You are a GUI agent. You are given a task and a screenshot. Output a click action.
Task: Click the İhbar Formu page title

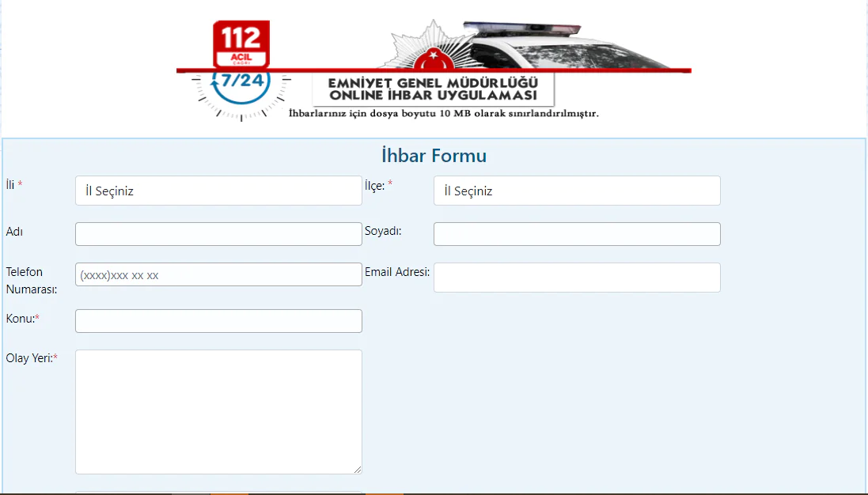pos(434,155)
